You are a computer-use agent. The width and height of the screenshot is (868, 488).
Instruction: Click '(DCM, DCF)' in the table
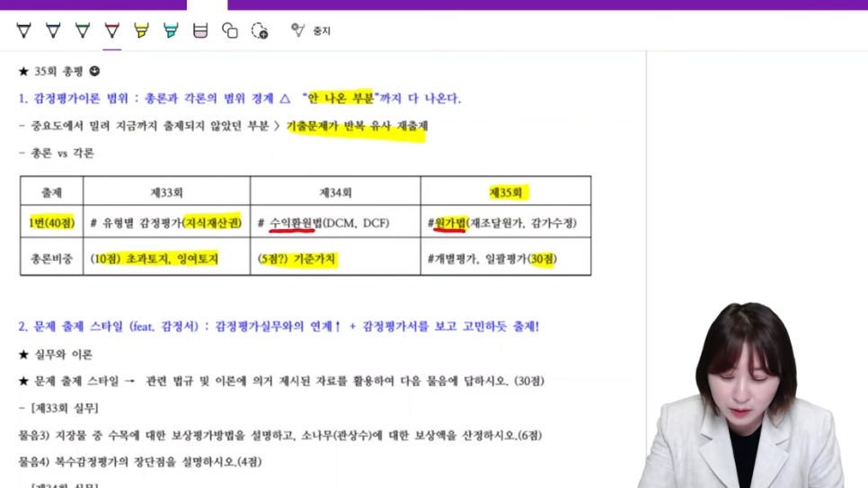pos(356,223)
